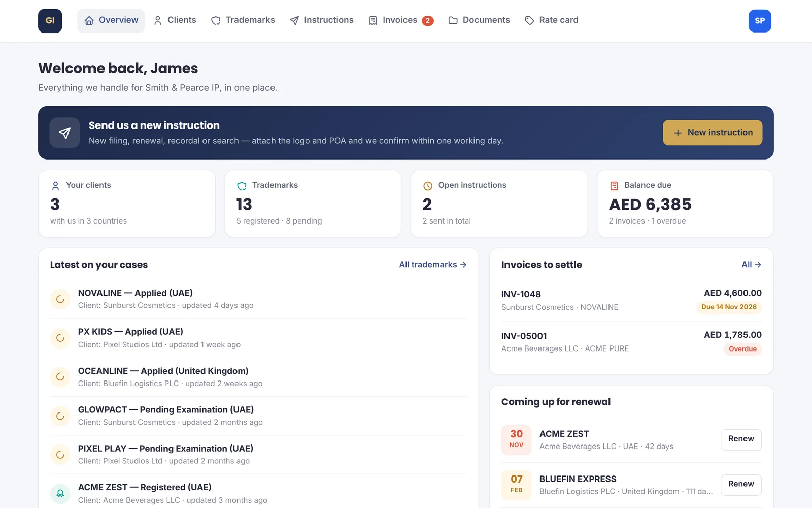Open the Instructions tab
The height and width of the screenshot is (508, 812).
coord(322,21)
